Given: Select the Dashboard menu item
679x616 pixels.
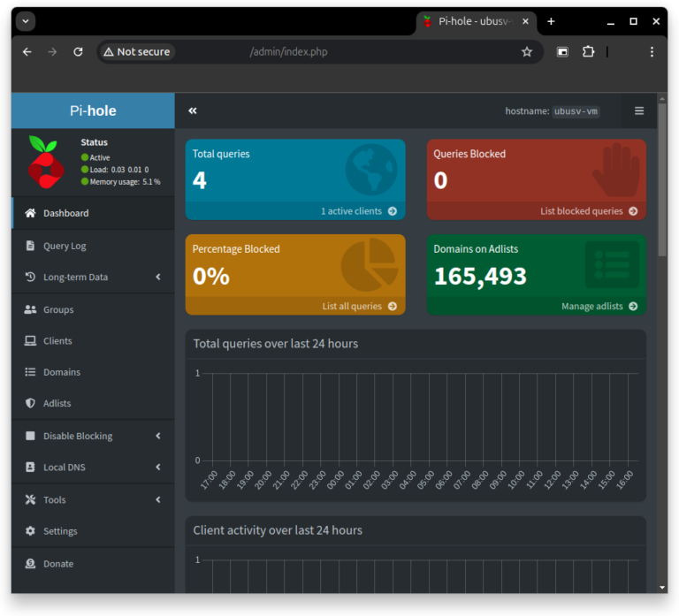Looking at the screenshot, I should [65, 213].
